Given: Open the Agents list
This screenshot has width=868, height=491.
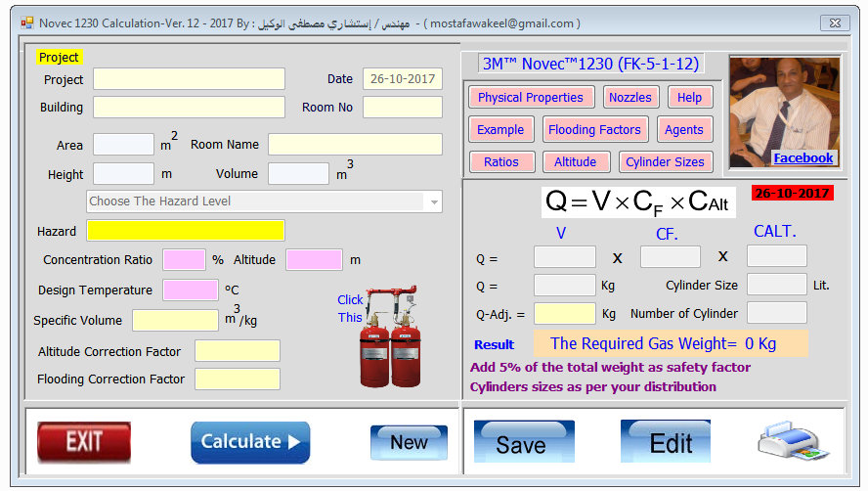Looking at the screenshot, I should point(684,130).
